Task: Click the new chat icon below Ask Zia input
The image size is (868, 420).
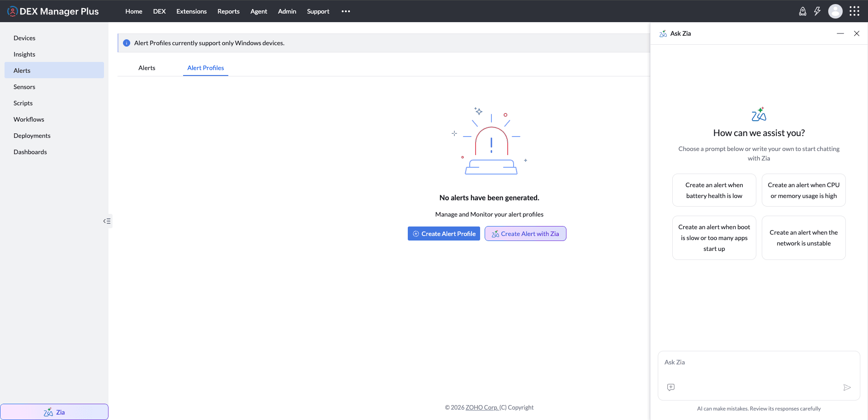Action: [x=671, y=387]
